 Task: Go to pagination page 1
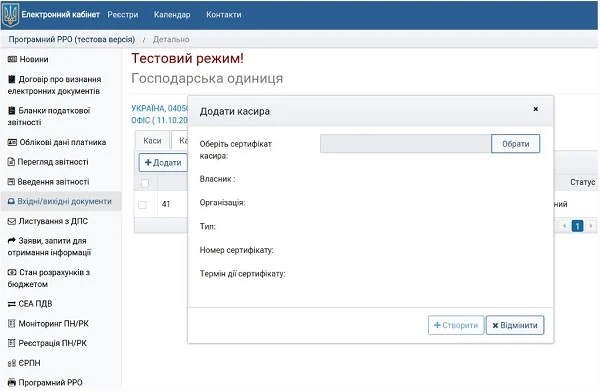(577, 226)
